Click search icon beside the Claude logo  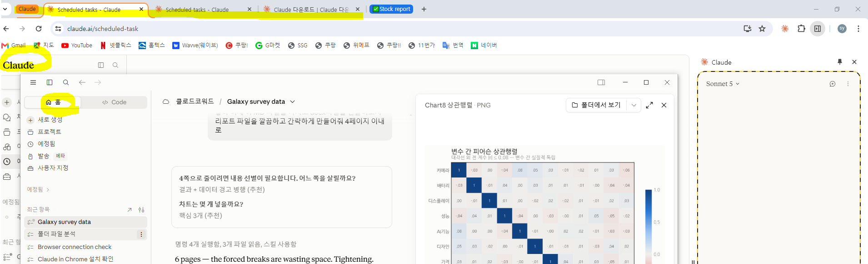click(115, 65)
